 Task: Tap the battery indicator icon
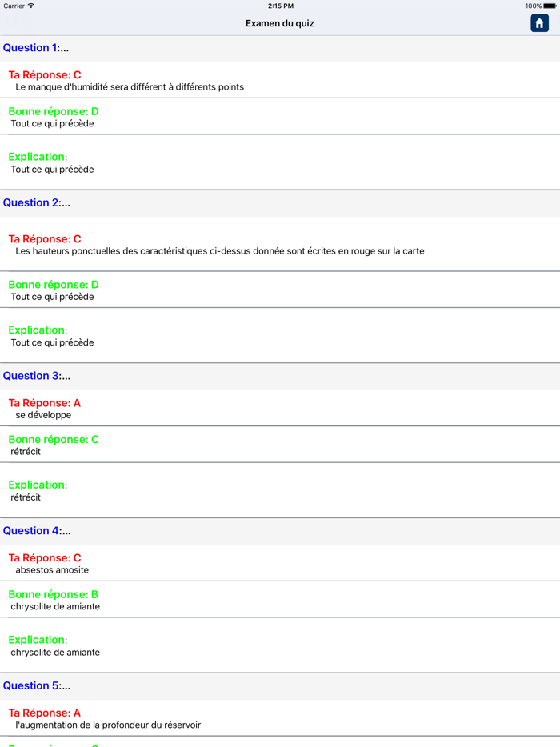tap(550, 6)
